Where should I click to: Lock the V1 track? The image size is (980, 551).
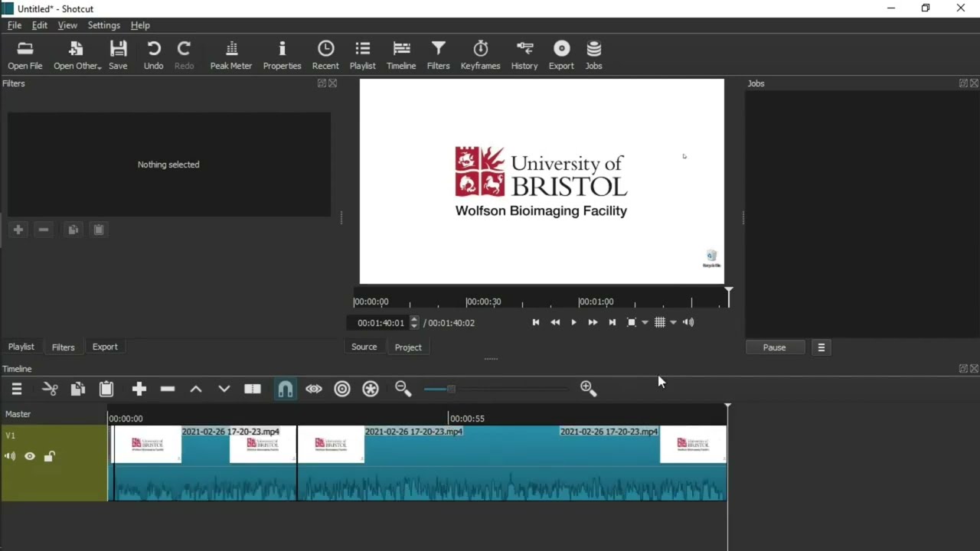[x=50, y=457]
